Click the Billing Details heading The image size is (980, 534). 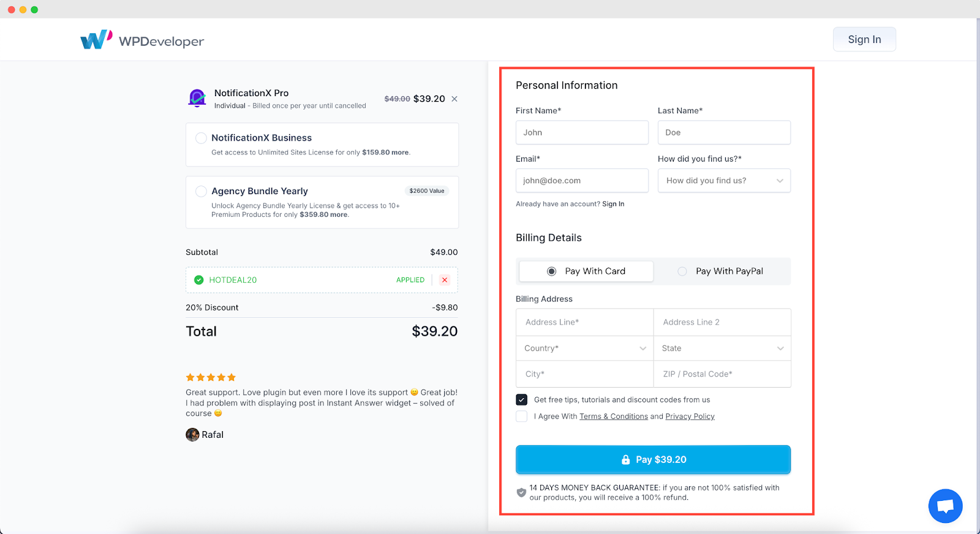coord(549,238)
